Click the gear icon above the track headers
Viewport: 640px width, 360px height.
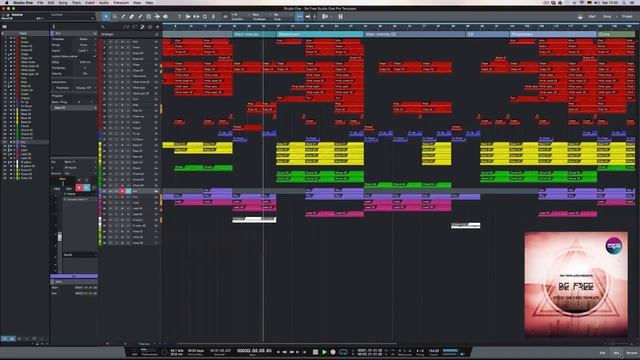pyautogui.click(x=150, y=27)
